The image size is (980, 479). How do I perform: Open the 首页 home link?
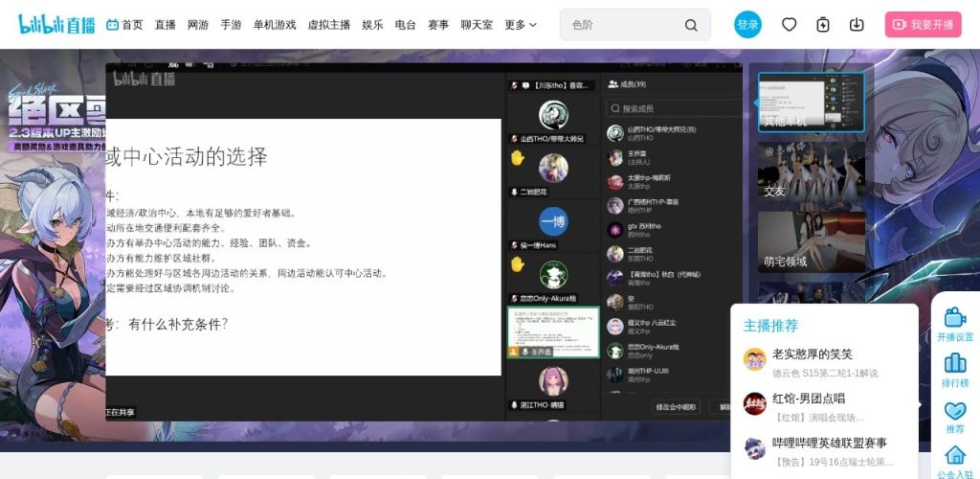point(124,25)
